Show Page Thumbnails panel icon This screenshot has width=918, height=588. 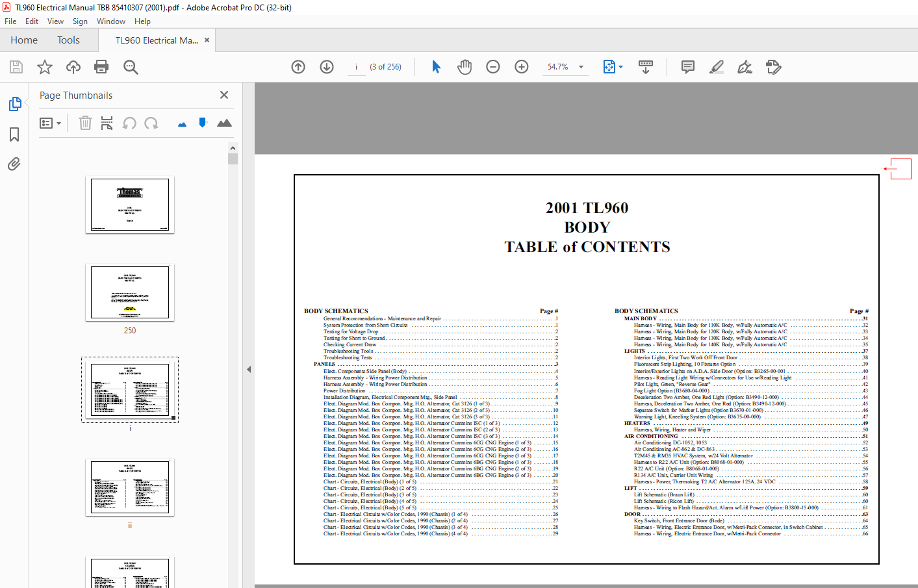(x=14, y=104)
